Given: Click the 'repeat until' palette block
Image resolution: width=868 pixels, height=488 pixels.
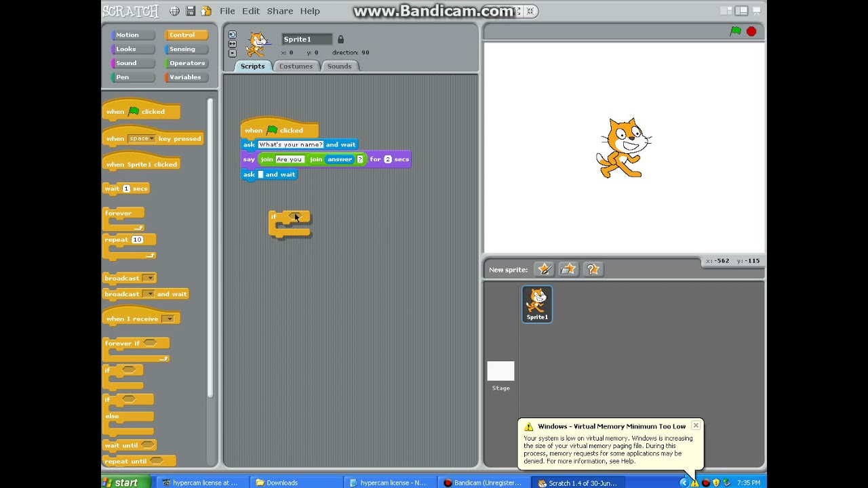Looking at the screenshot, I should 138,462.
